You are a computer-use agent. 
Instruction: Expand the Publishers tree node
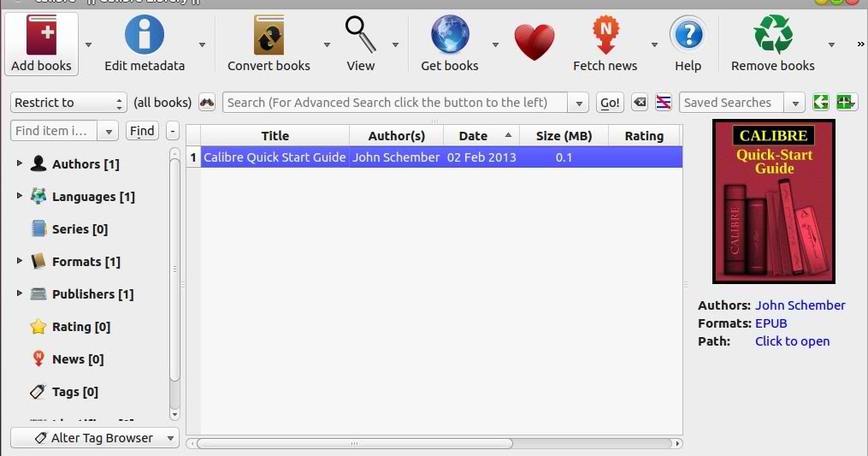click(x=20, y=293)
